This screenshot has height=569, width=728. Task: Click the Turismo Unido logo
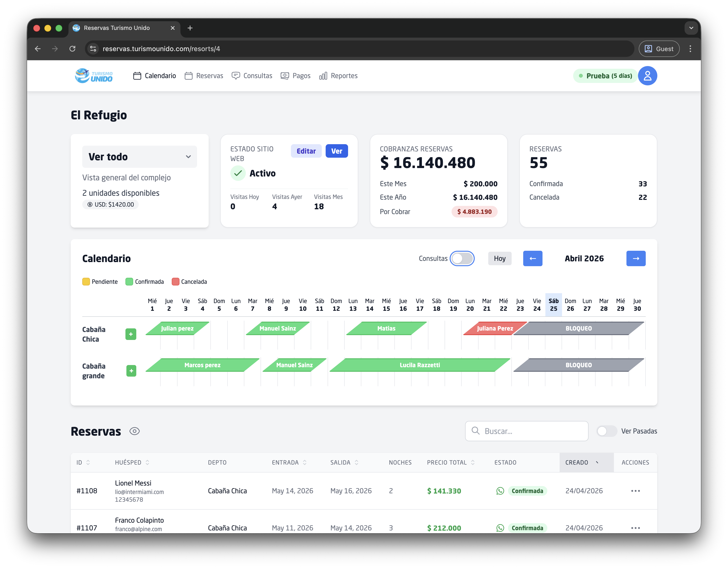click(94, 76)
